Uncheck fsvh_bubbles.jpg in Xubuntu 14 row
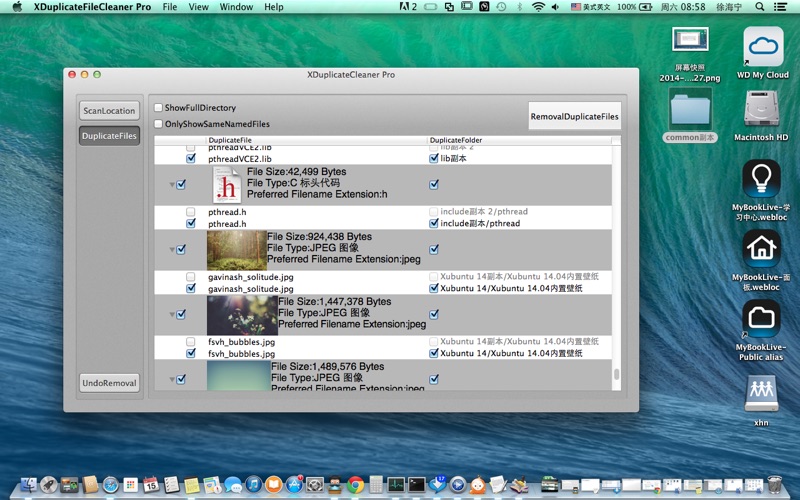 click(191, 354)
